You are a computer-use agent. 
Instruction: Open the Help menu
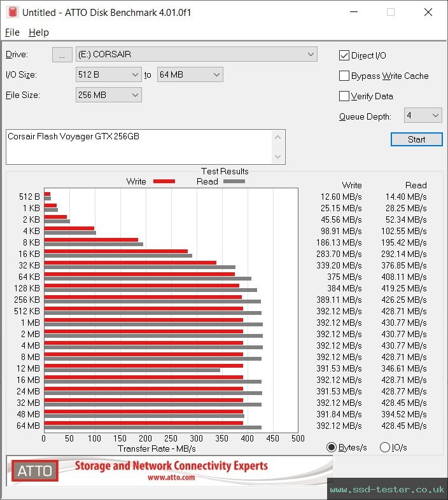tap(39, 32)
